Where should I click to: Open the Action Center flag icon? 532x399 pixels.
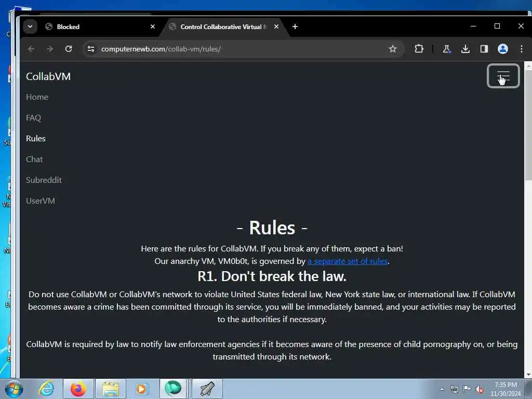coord(467,389)
